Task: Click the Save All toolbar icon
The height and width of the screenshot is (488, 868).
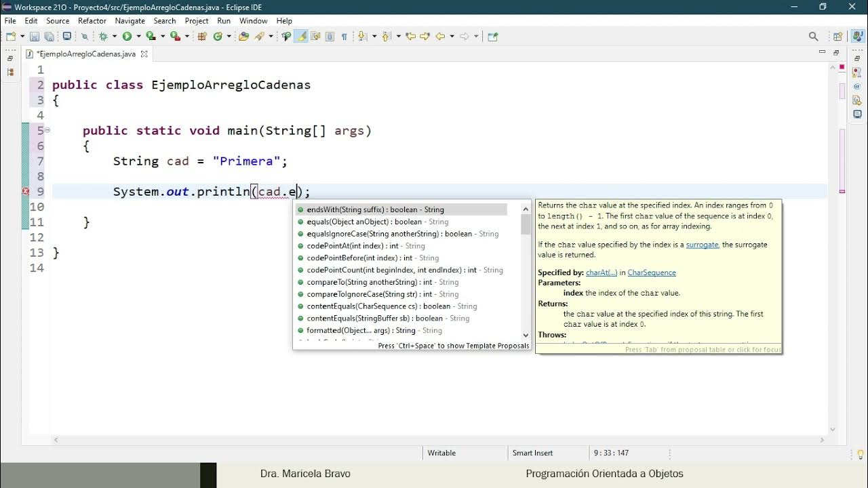Action: click(49, 37)
